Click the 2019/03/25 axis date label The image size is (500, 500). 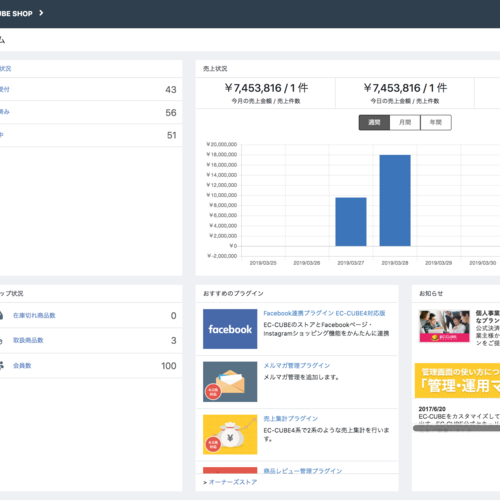tap(263, 263)
